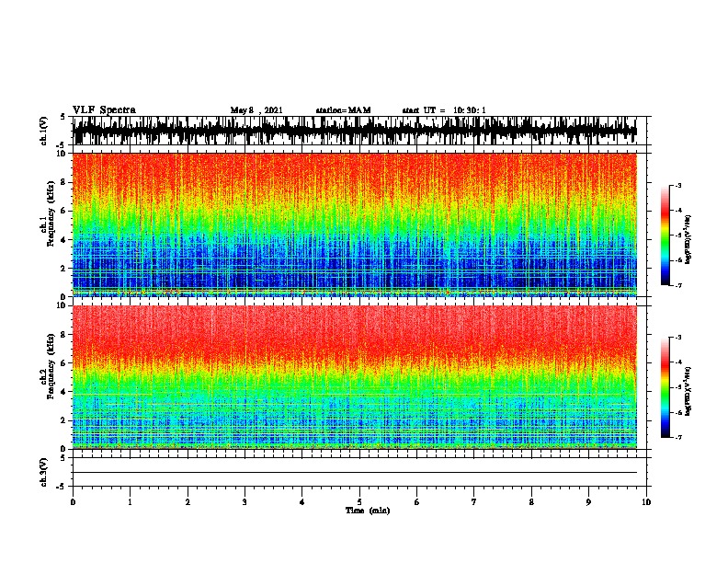
Task: Click the '-7' label on ch.1 colorbar
Action: click(678, 285)
